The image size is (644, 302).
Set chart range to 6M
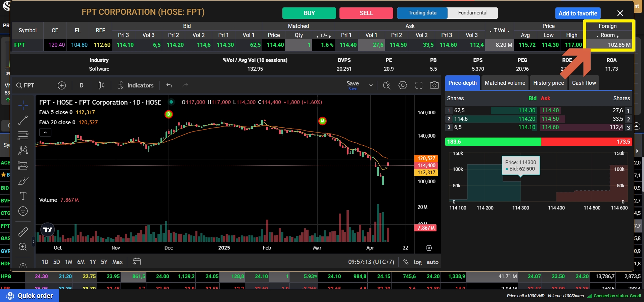click(x=81, y=262)
